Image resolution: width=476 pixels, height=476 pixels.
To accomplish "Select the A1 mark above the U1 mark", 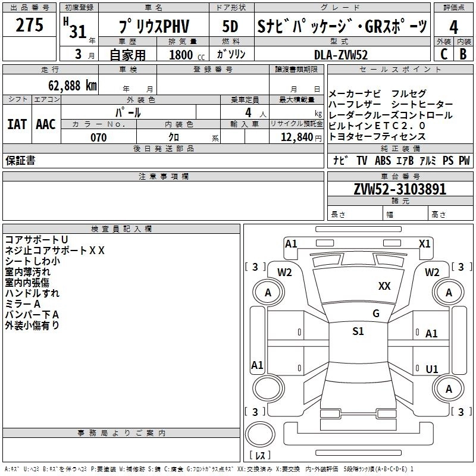I will pyautogui.click(x=431, y=334).
